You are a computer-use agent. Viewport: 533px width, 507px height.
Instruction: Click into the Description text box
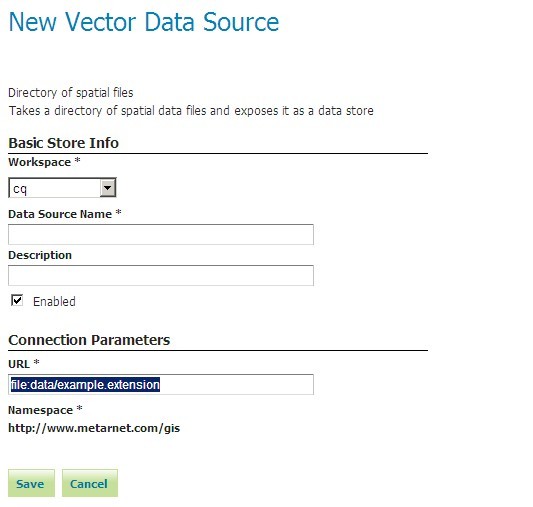click(161, 276)
